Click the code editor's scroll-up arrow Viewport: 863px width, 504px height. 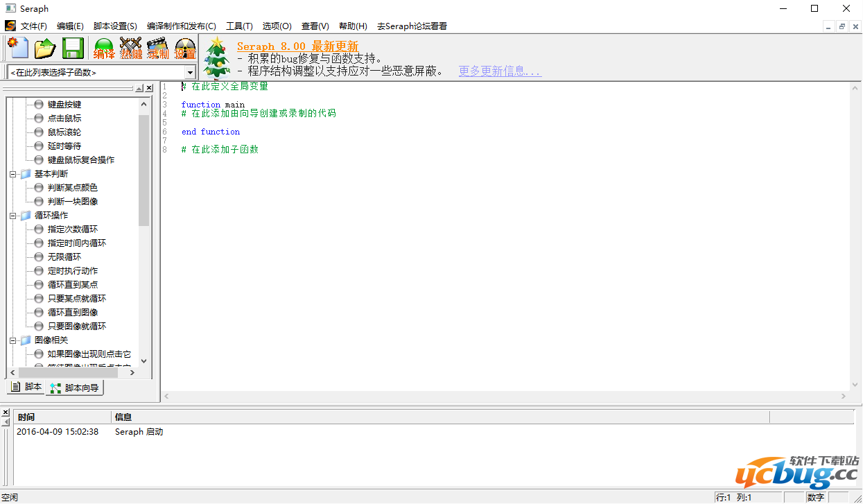[856, 88]
